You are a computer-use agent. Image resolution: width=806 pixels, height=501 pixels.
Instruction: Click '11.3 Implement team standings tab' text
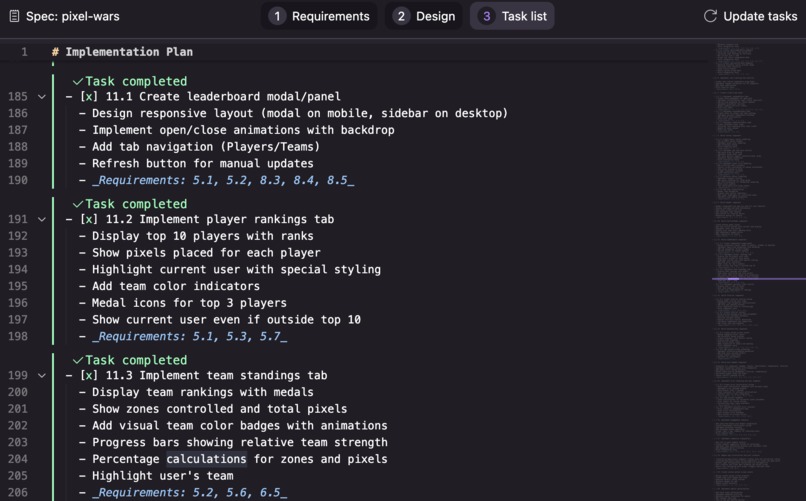click(x=216, y=376)
